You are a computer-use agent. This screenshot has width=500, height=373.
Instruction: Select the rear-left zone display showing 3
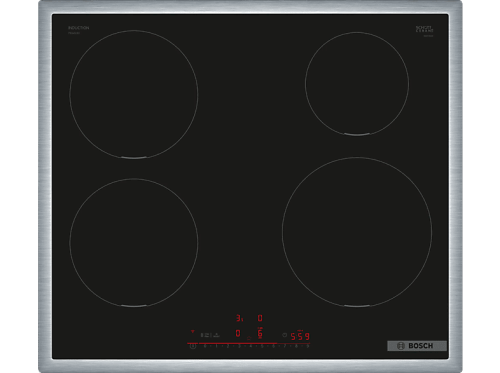point(239,318)
